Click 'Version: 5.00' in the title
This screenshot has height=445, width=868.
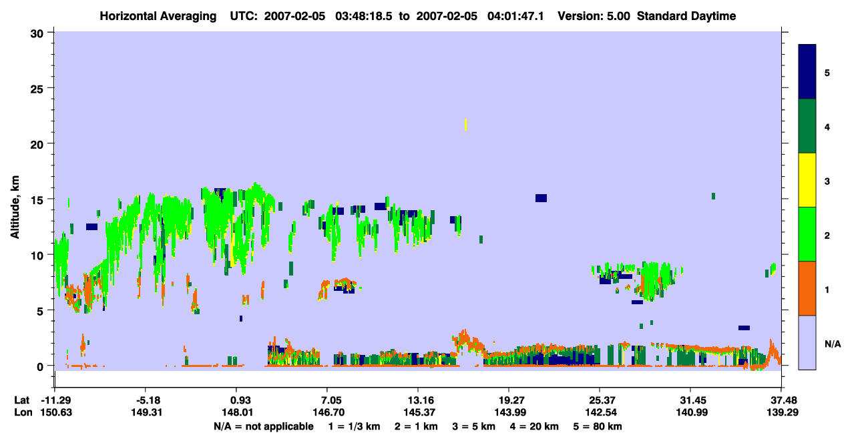coord(594,16)
